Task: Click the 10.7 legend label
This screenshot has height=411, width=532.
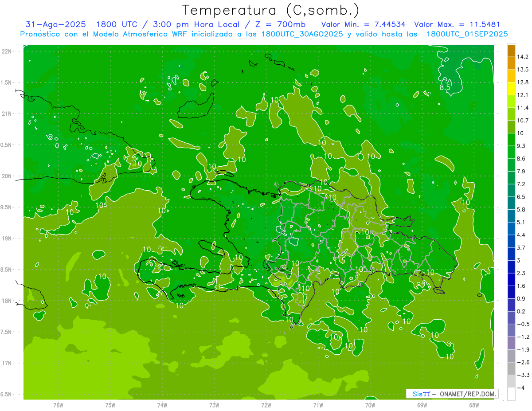Action: click(524, 120)
